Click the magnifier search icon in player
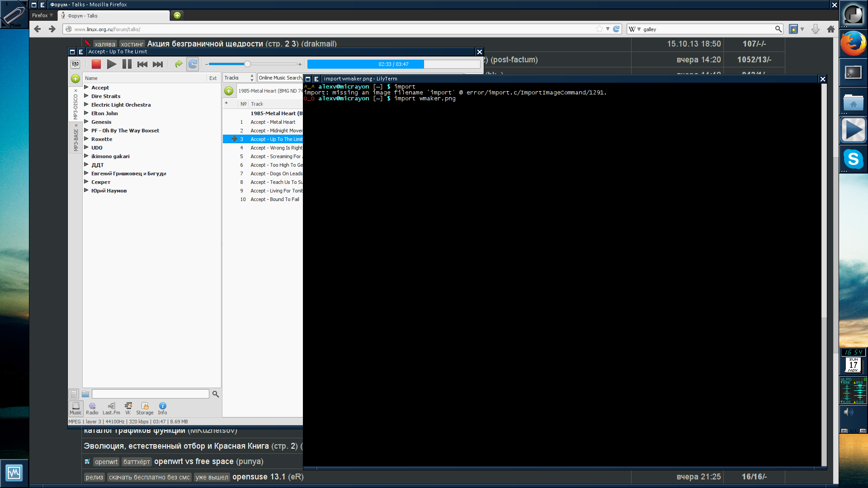 tap(216, 394)
